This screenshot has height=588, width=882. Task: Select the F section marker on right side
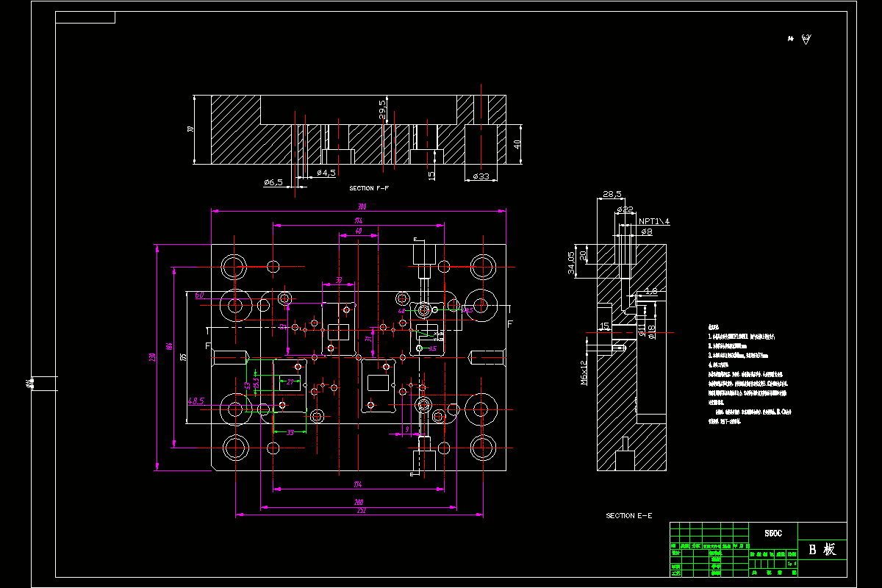(x=511, y=323)
